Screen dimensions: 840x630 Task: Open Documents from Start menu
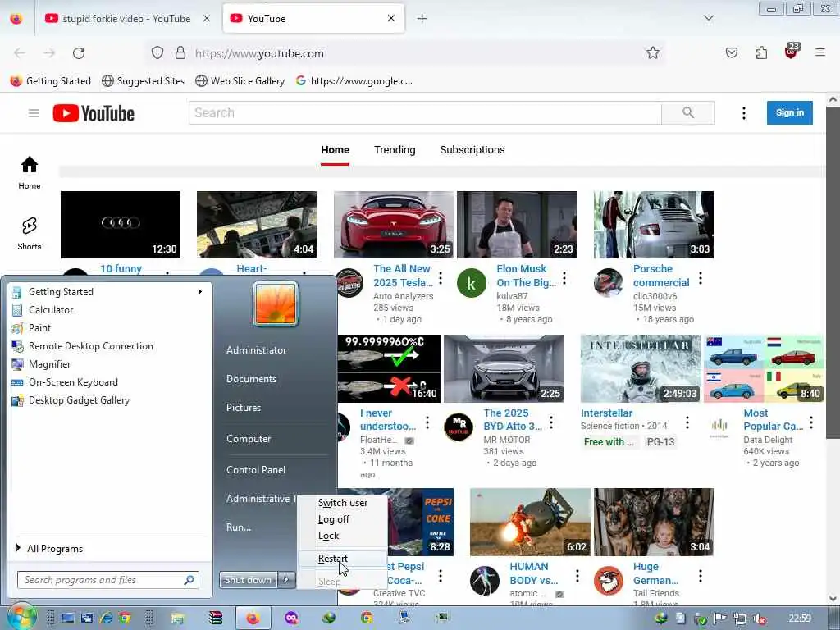251,379
